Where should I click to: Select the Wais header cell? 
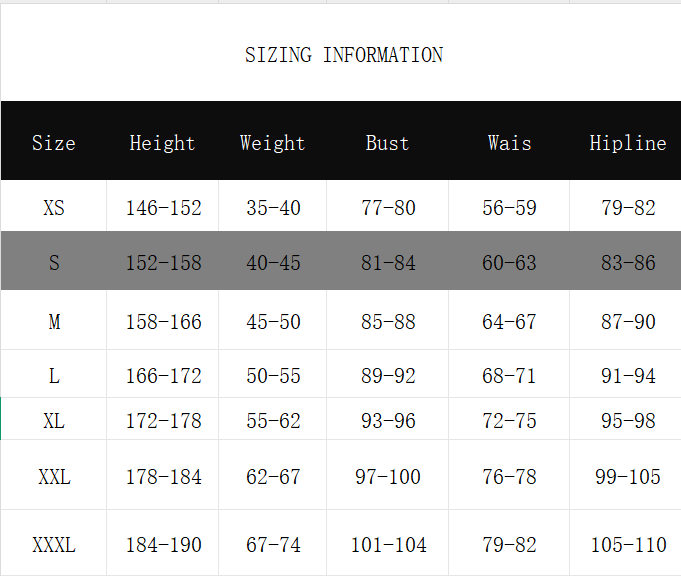[x=509, y=143]
